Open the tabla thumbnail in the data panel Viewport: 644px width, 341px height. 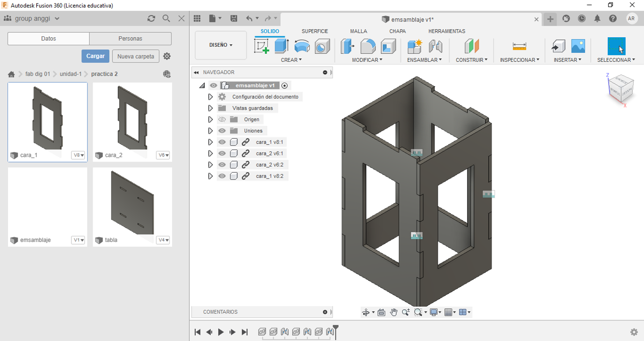pyautogui.click(x=132, y=202)
